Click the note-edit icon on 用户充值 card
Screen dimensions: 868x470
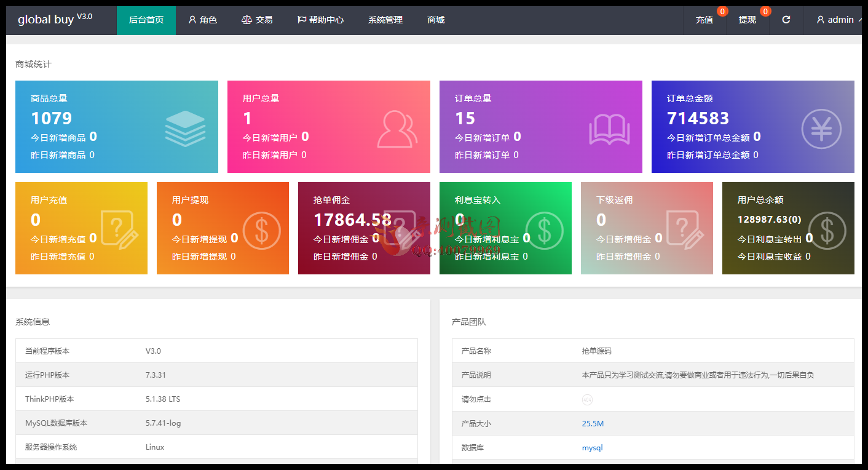click(120, 229)
